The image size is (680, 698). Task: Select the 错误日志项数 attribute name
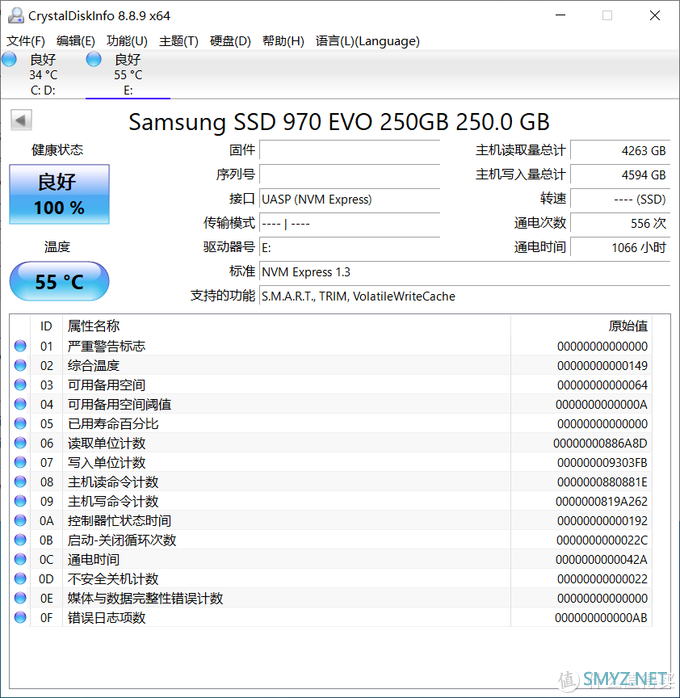pyautogui.click(x=106, y=617)
